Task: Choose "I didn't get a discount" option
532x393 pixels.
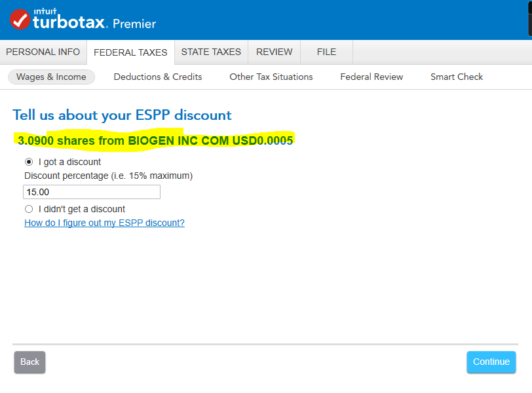Action: (29, 209)
